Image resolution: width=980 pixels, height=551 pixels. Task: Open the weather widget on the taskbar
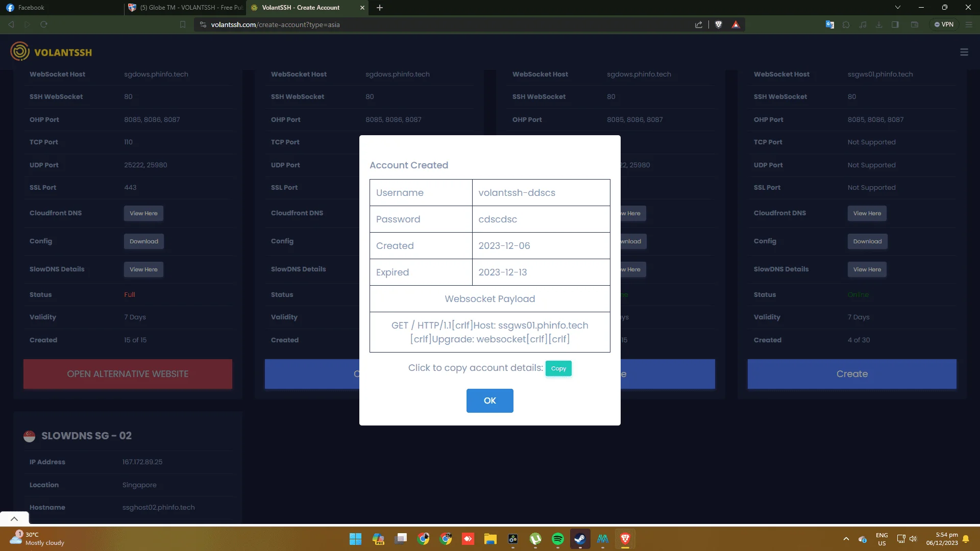(38, 539)
